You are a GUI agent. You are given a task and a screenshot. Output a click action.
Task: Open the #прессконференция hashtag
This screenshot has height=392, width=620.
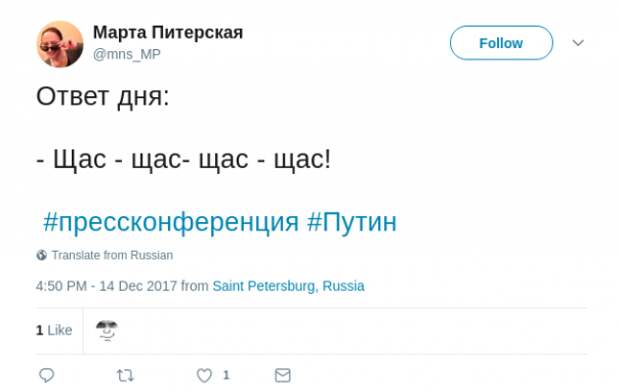(171, 222)
